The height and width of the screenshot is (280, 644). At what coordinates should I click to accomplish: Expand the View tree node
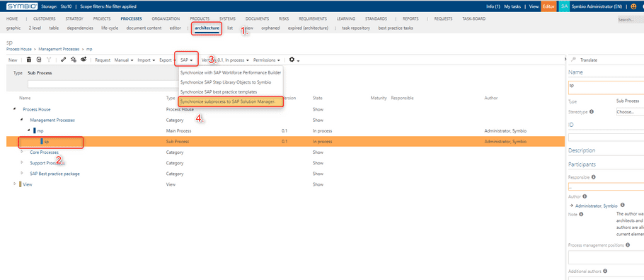15,184
